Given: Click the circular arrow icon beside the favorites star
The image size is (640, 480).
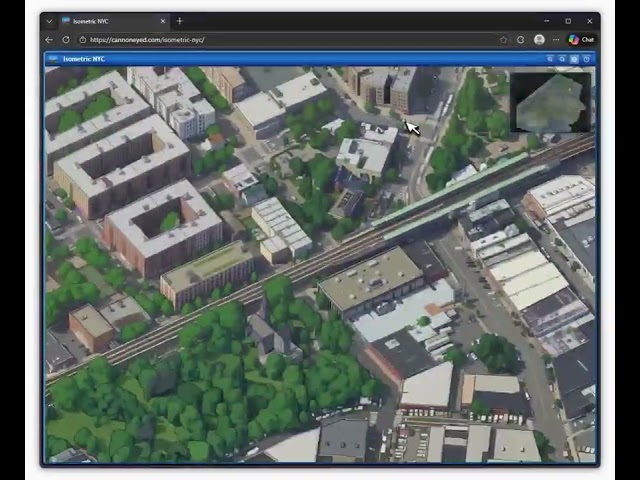Looking at the screenshot, I should [x=520, y=40].
